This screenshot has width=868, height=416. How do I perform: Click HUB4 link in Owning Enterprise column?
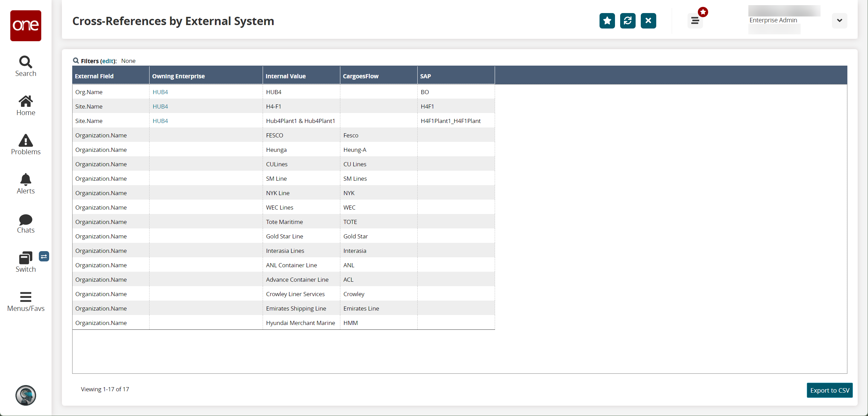(x=160, y=91)
